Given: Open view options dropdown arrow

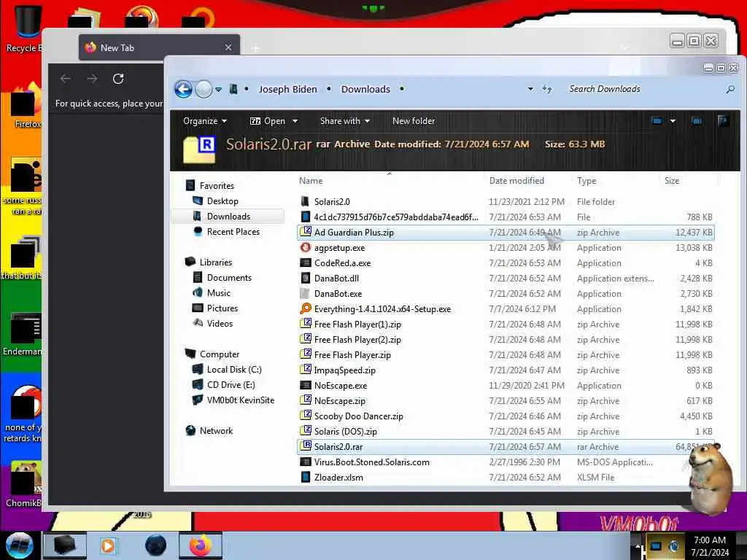Looking at the screenshot, I should point(673,121).
